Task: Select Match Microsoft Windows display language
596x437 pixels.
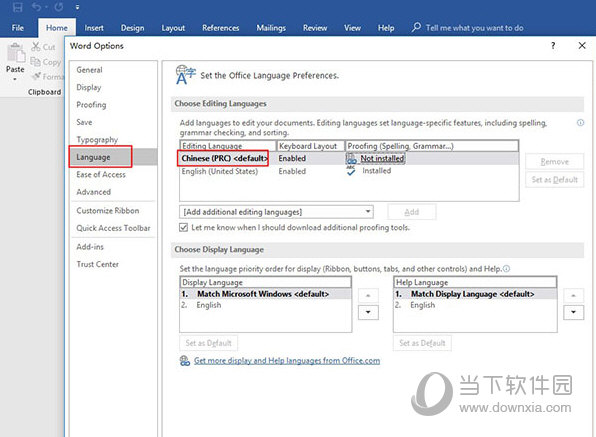Action: tap(265, 294)
